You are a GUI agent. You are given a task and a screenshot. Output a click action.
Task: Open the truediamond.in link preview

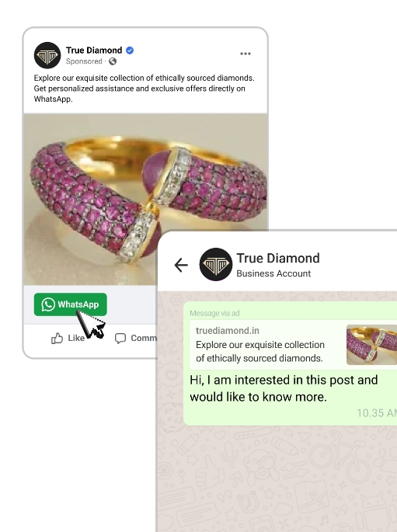[293, 345]
